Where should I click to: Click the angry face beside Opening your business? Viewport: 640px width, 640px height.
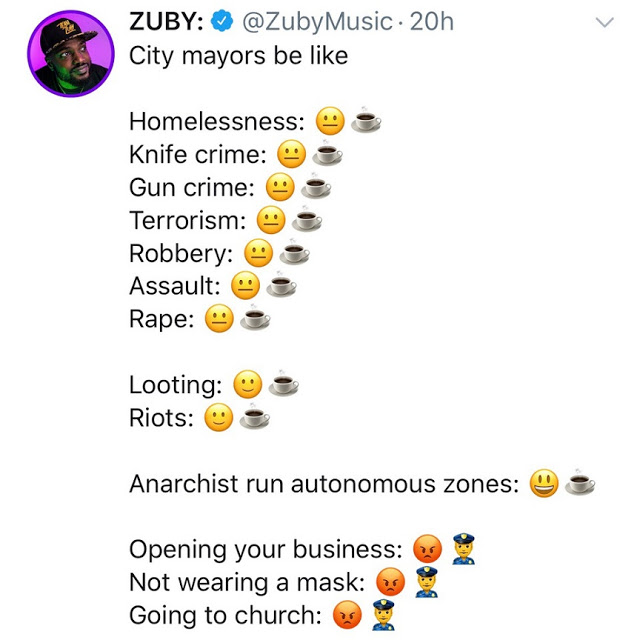coord(427,549)
